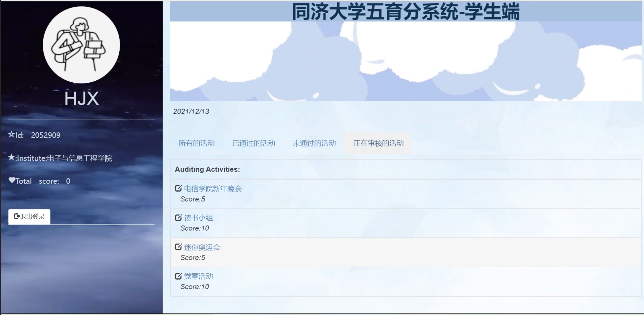644x315 pixels.
Task: Open the 电信学院新年晚会 activity link
Action: [213, 189]
